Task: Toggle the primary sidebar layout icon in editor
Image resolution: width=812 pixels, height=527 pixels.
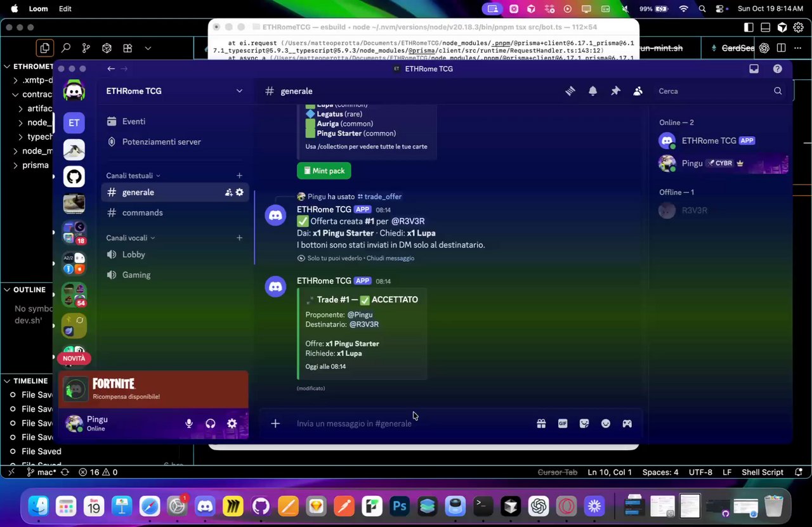Action: tap(749, 27)
